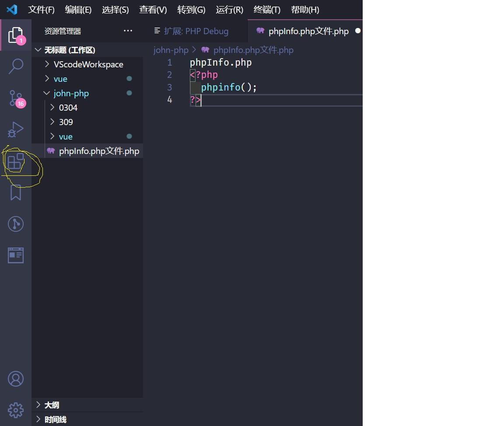Click the PHP elephant icon on the tab
Viewport: 504px width, 426px height.
click(x=260, y=31)
